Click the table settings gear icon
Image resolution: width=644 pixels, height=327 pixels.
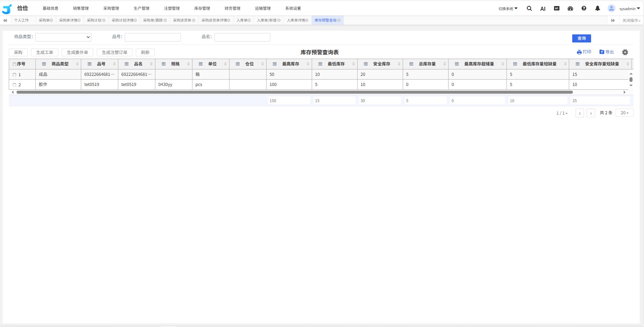[625, 52]
